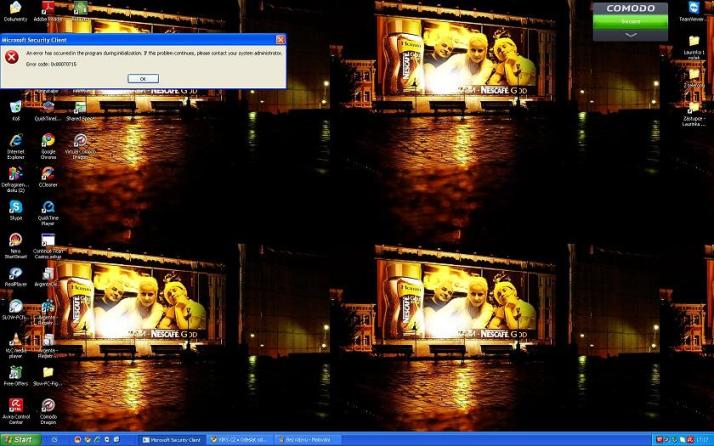
Task: Open the TeamViewer desktop icon
Action: click(x=694, y=12)
